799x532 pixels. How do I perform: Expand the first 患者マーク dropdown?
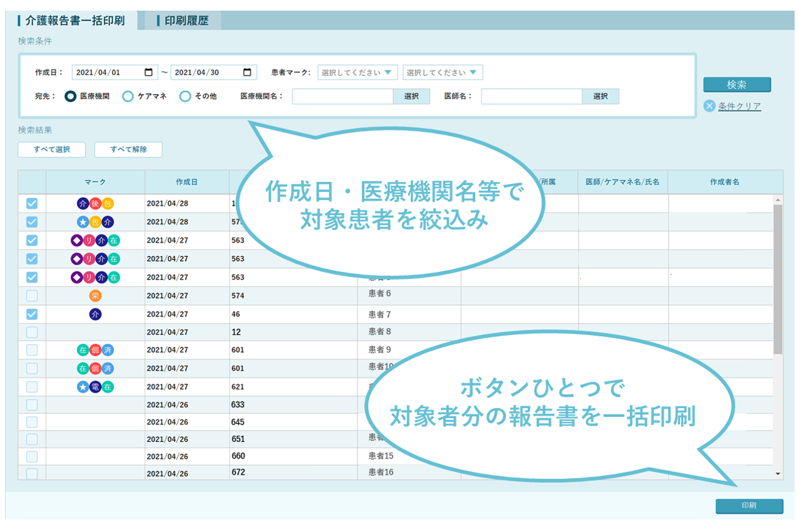(x=357, y=72)
